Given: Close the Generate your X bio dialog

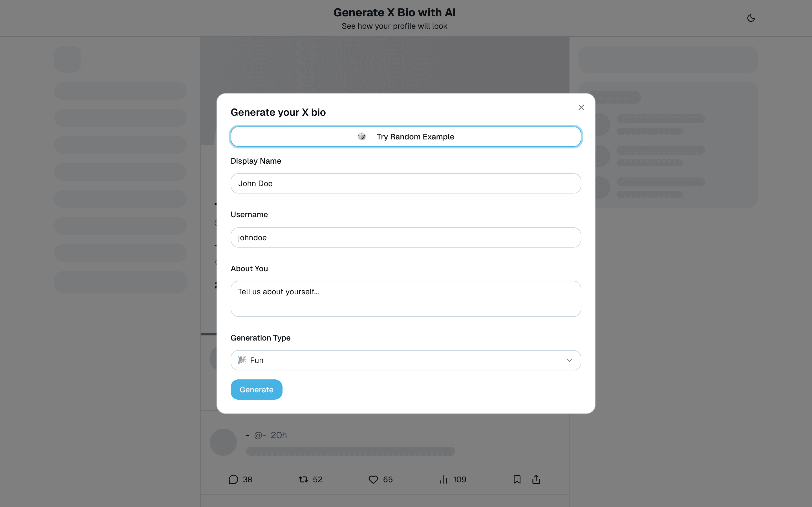Looking at the screenshot, I should coord(581,107).
